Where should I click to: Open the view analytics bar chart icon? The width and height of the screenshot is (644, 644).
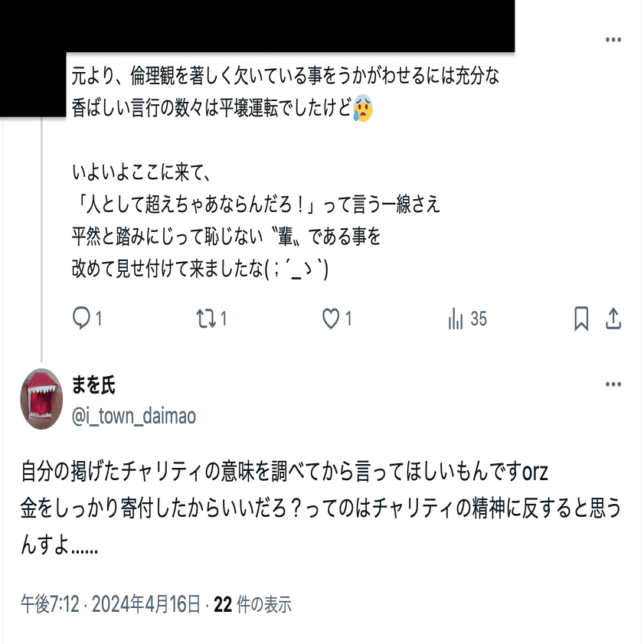(456, 319)
